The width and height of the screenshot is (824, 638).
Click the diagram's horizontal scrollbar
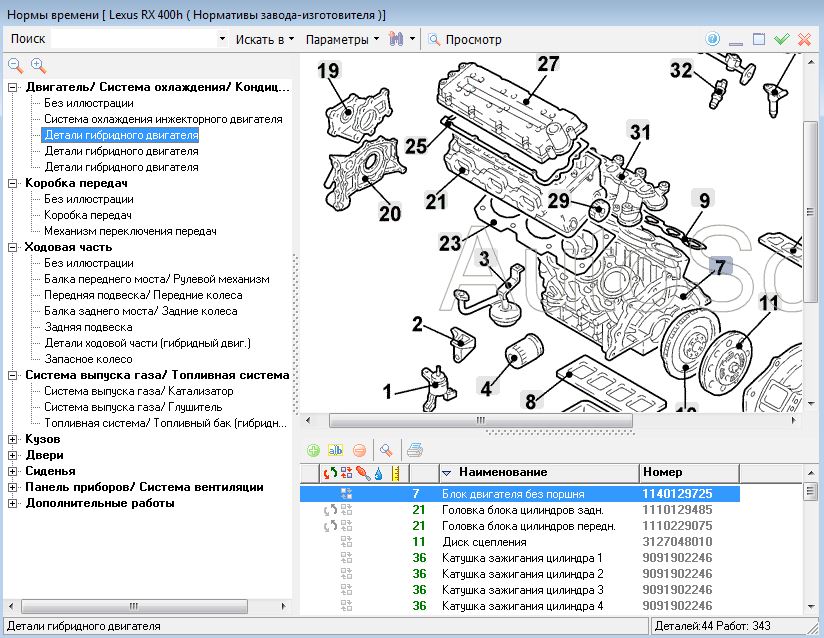[480, 421]
